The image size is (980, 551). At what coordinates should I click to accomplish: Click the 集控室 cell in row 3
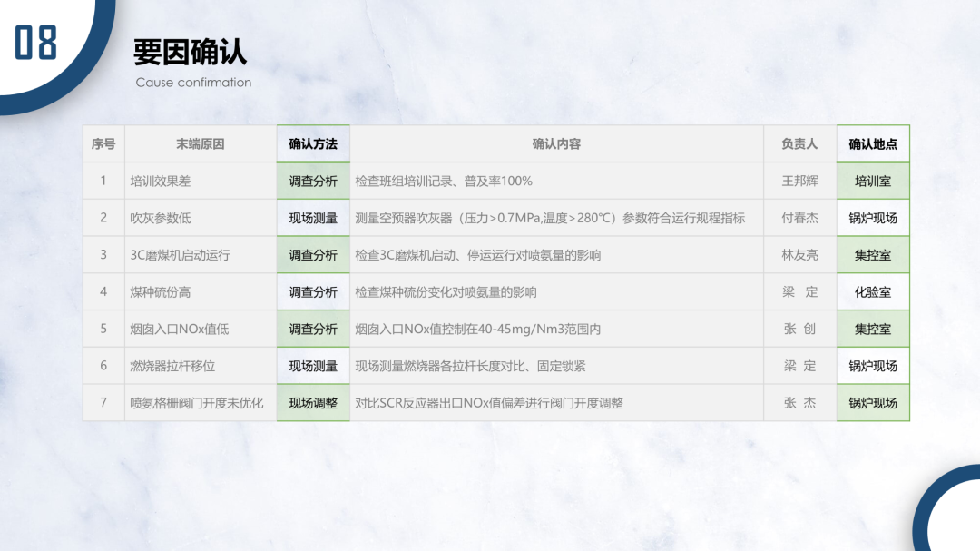click(873, 255)
